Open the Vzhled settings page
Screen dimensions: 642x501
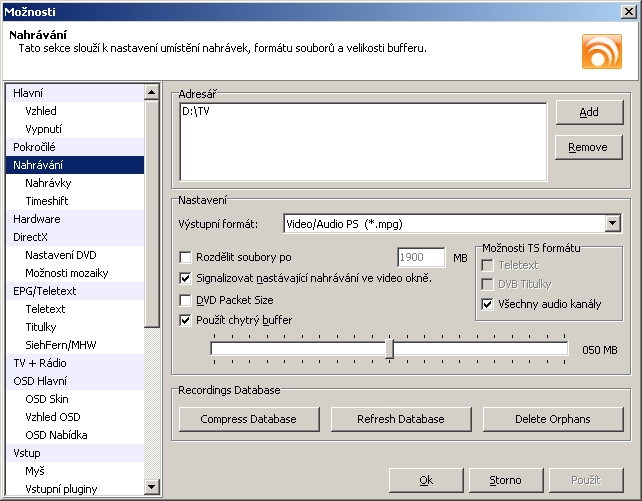[75, 111]
